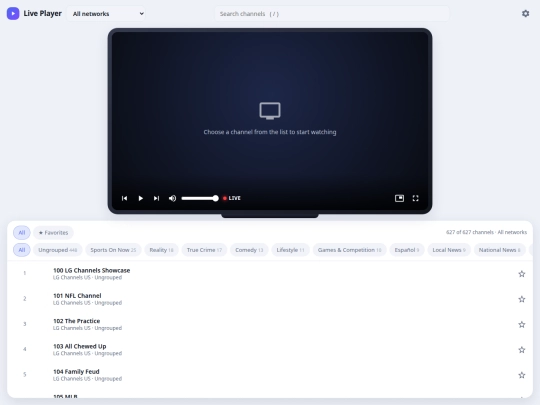The width and height of the screenshot is (540, 405).
Task: Play 103 All Chewed Up
Action: [x=270, y=350]
